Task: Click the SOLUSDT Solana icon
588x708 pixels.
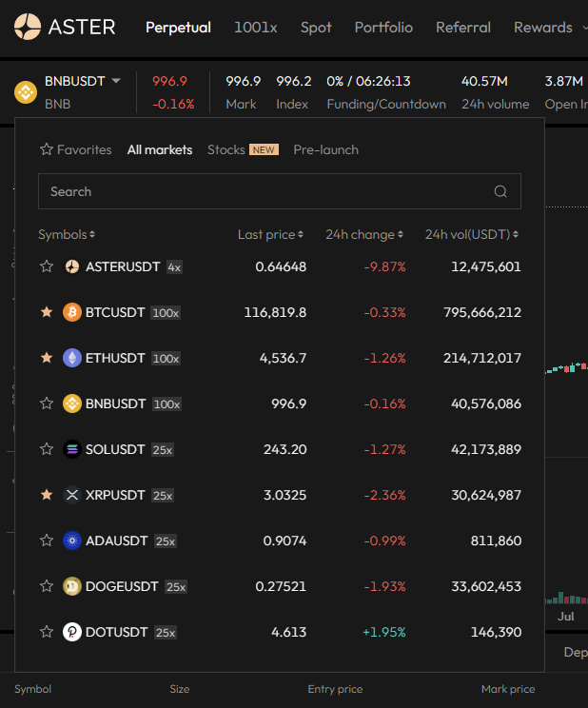Action: coord(71,449)
